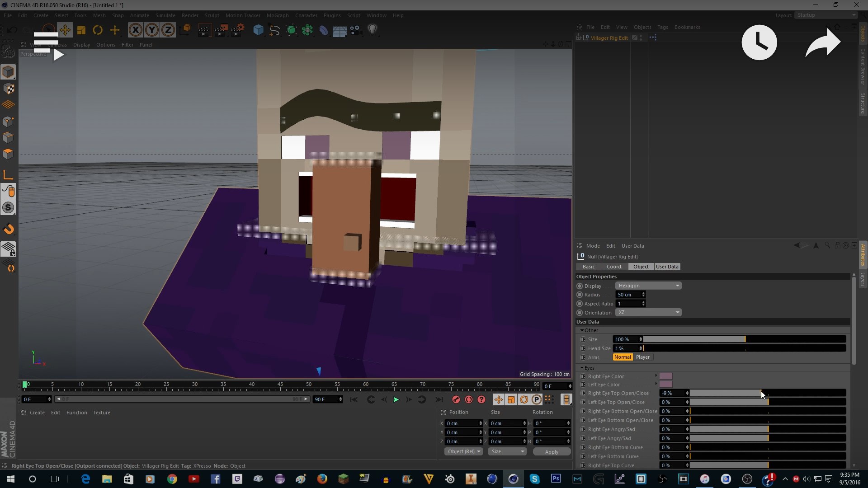
Task: Toggle the Y axis lock
Action: [152, 30]
